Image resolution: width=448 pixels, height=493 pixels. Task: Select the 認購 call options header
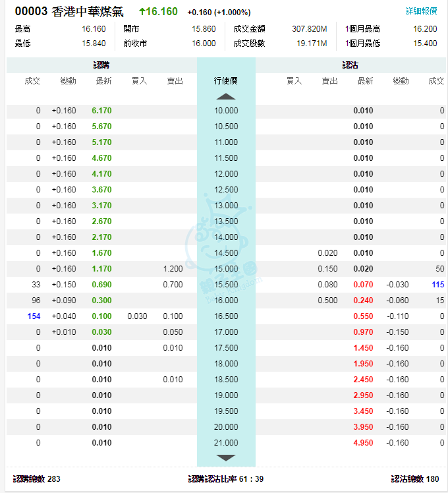[101, 65]
